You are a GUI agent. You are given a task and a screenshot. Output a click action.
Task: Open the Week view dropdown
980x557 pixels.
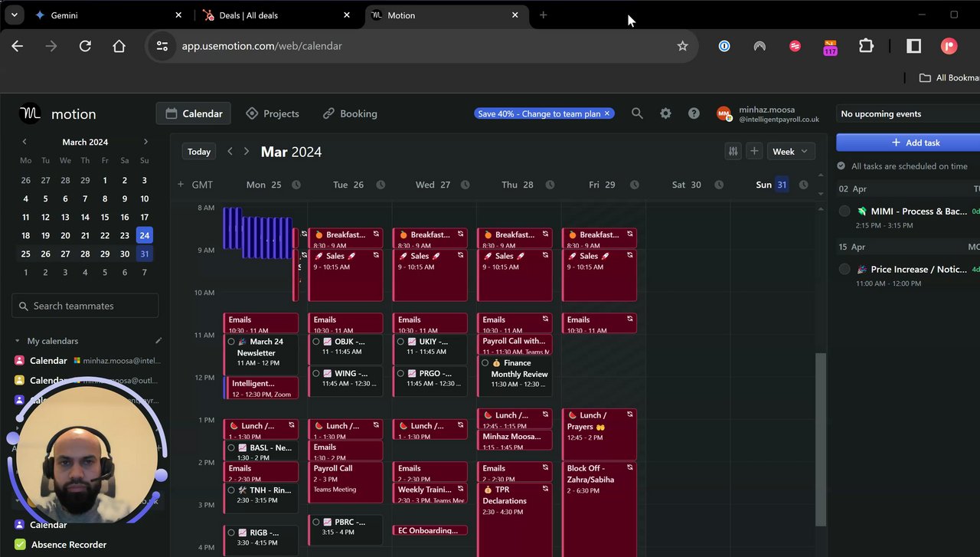pos(791,152)
